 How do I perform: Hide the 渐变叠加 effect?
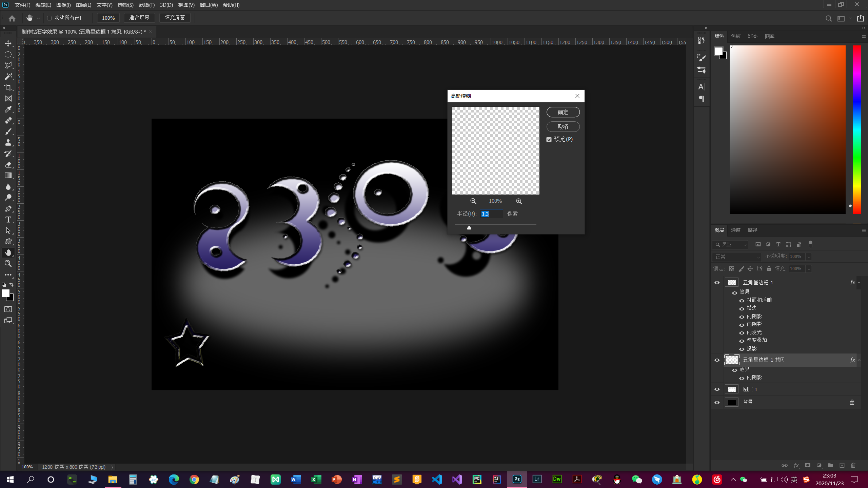click(x=742, y=341)
